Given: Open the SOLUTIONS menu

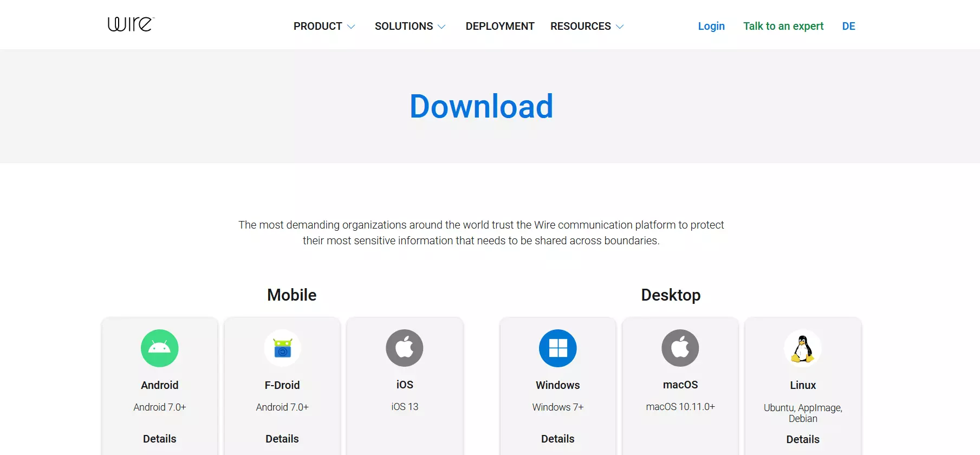Looking at the screenshot, I should tap(404, 26).
